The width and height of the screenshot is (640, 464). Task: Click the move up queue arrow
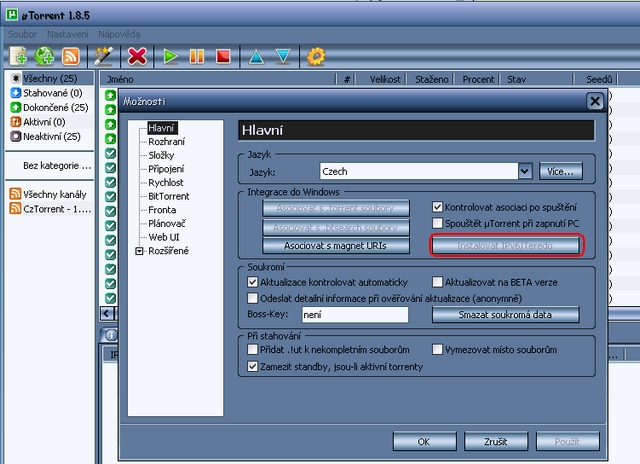tap(256, 56)
